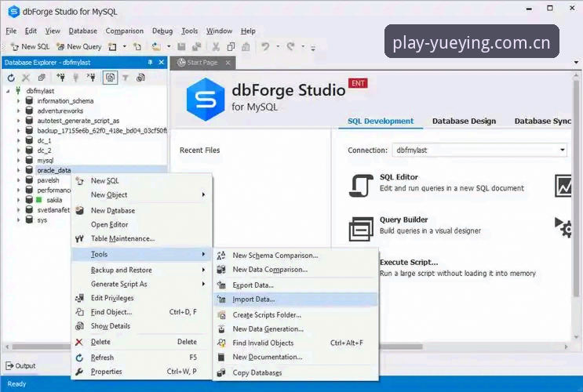
Task: Click the Paste icon in toolbar
Action: [246, 47]
